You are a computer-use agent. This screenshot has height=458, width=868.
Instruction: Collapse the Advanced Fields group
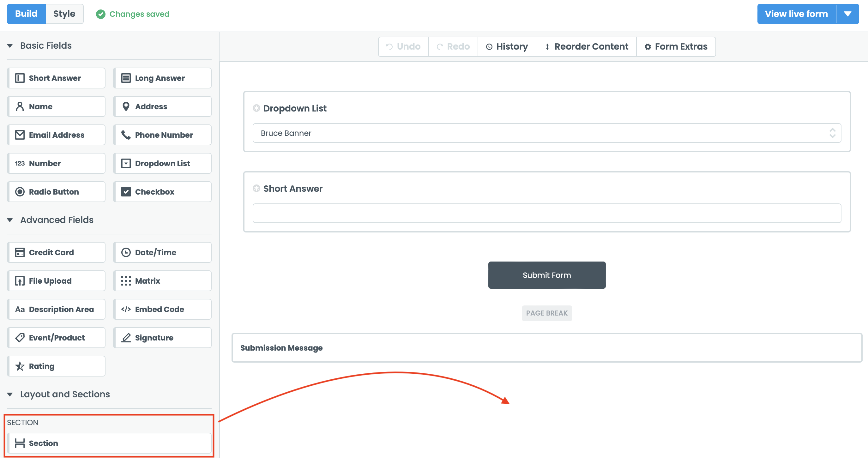click(x=10, y=220)
